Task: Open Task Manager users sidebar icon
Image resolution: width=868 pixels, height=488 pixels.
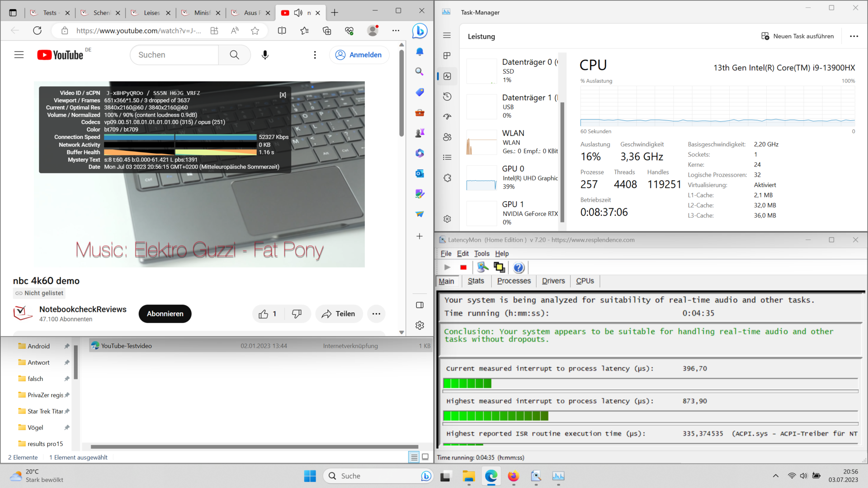Action: tap(447, 137)
